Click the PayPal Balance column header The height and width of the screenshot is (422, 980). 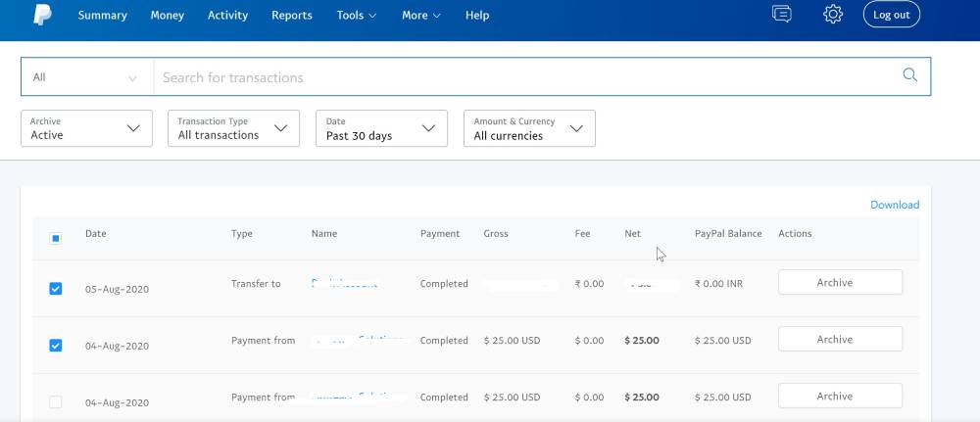[x=728, y=233]
